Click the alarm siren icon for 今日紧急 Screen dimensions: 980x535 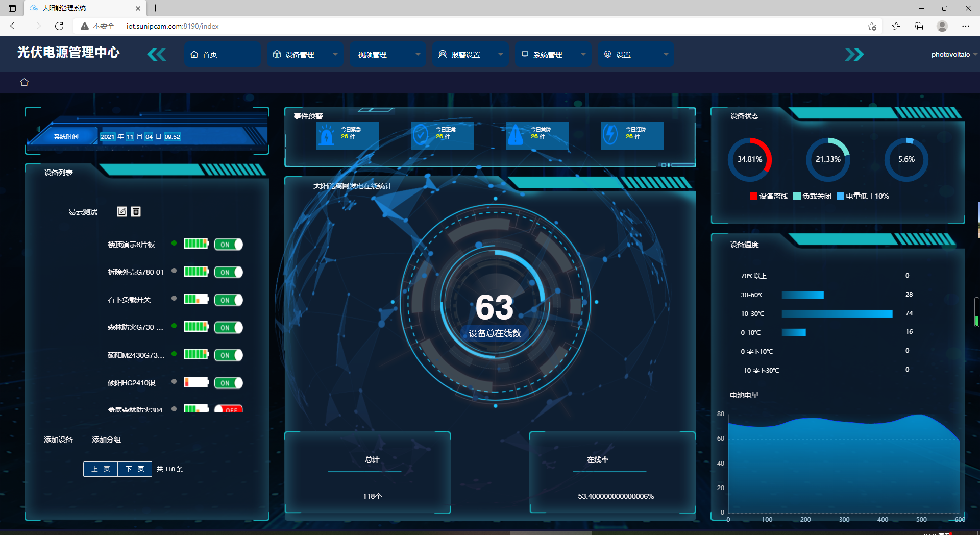pos(326,136)
